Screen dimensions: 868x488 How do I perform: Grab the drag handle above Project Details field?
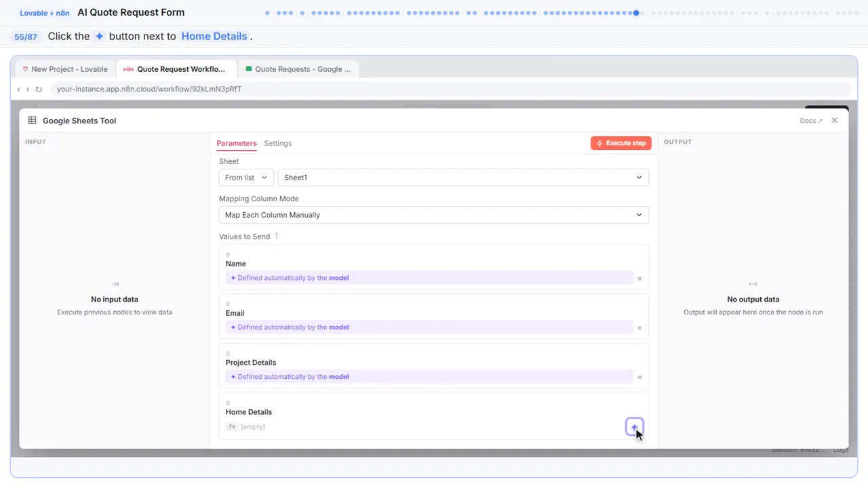228,354
